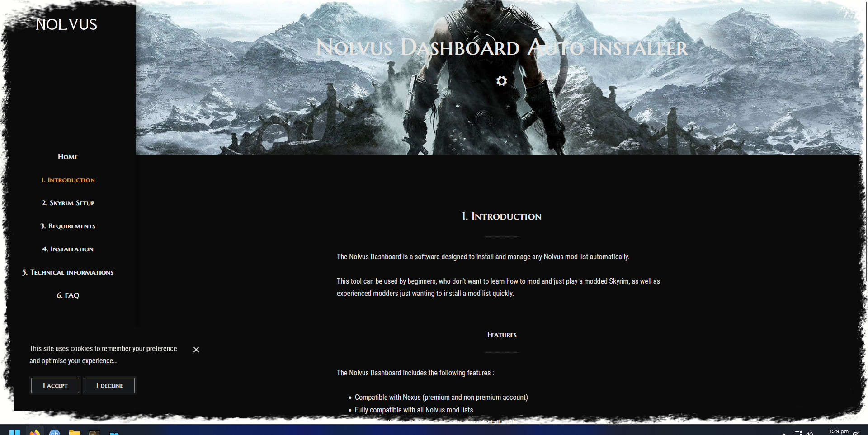Click 'I accept' on the cookie notice
The width and height of the screenshot is (868, 435).
(55, 385)
